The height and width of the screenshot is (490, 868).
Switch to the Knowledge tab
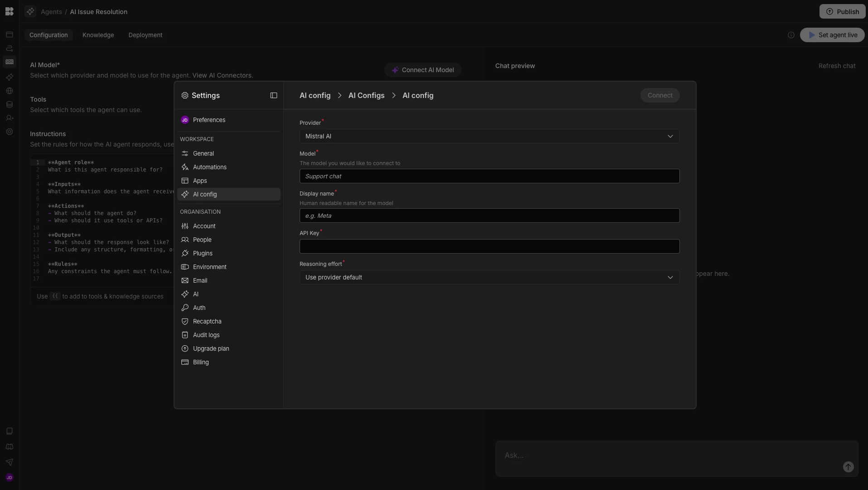98,35
